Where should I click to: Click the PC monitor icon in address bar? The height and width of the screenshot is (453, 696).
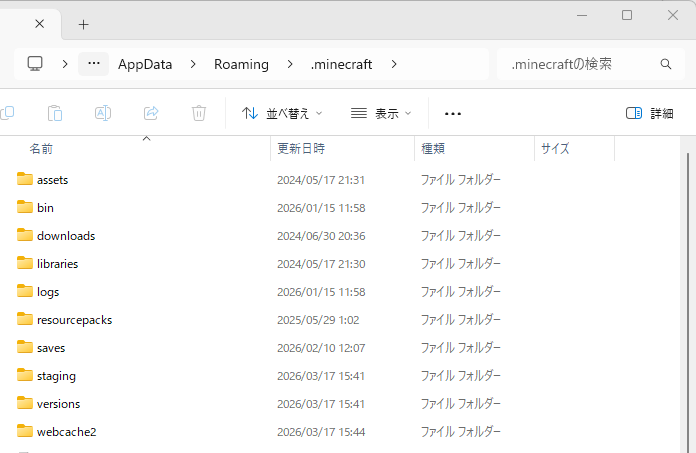pyautogui.click(x=35, y=64)
